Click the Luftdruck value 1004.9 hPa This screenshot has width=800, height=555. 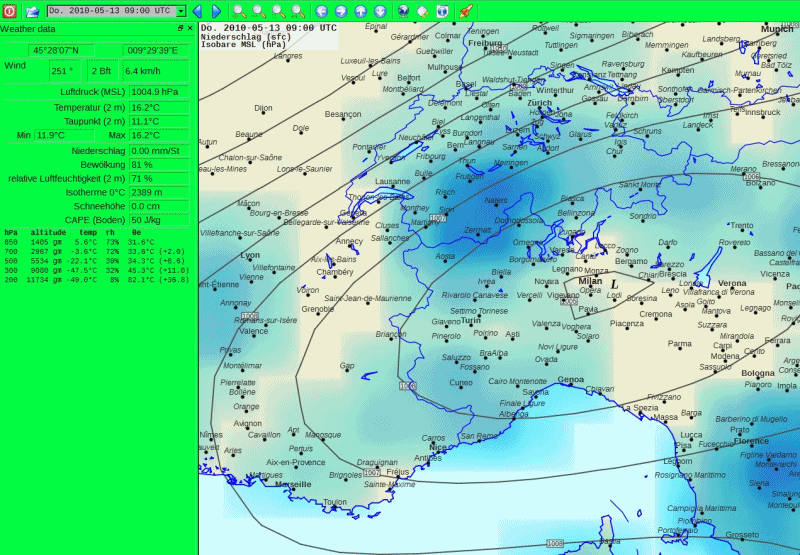click(154, 92)
